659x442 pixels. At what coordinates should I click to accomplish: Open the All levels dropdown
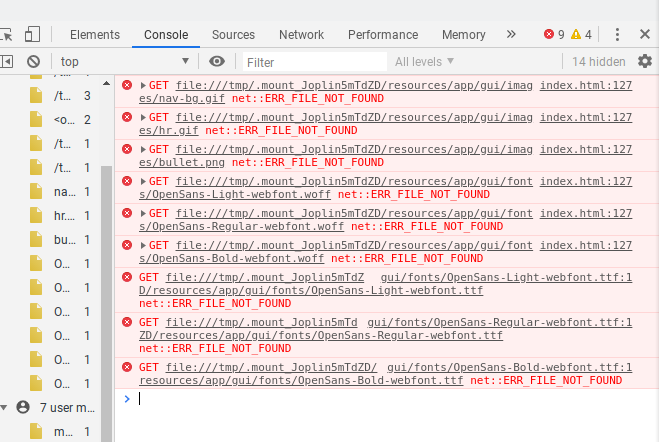pyautogui.click(x=424, y=62)
